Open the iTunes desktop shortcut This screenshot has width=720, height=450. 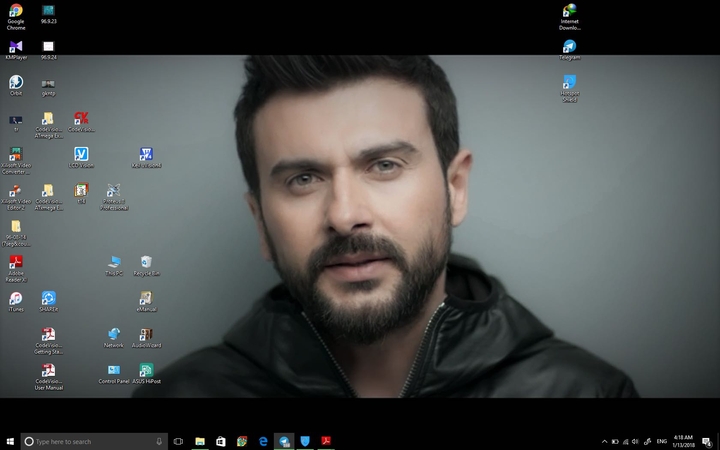(x=16, y=302)
